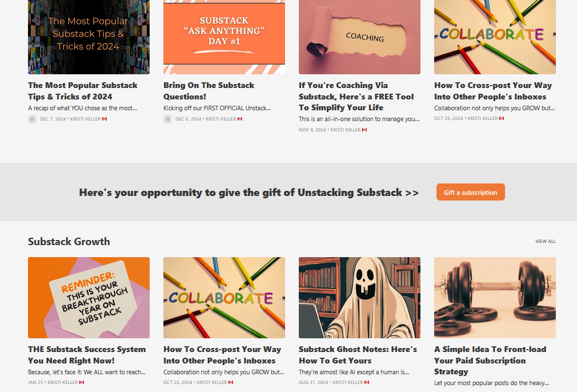Open 'Most Popular Substack Tips & Tricks' thumbnail
This screenshot has height=392, width=577.
(89, 37)
